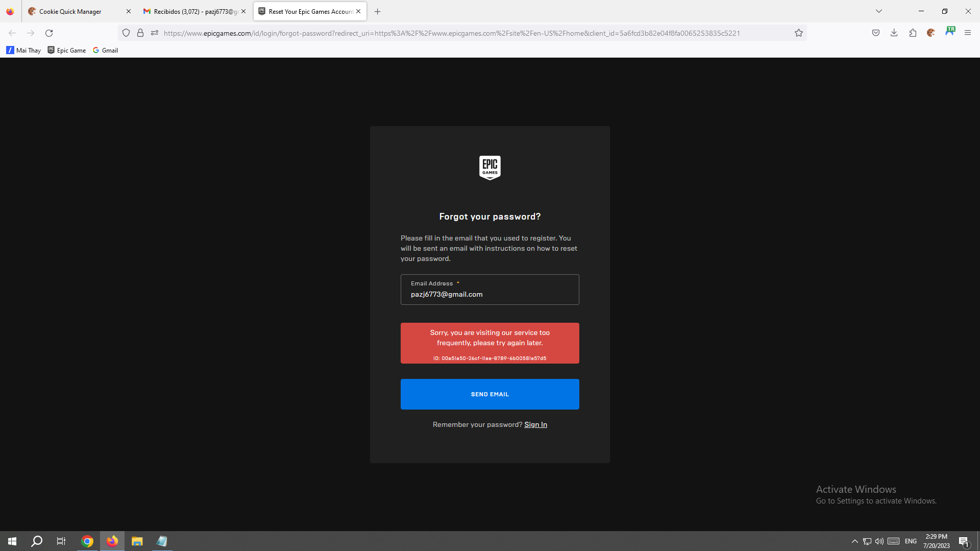Open File Explorer from the taskbar
Image resolution: width=980 pixels, height=551 pixels.
tap(137, 541)
